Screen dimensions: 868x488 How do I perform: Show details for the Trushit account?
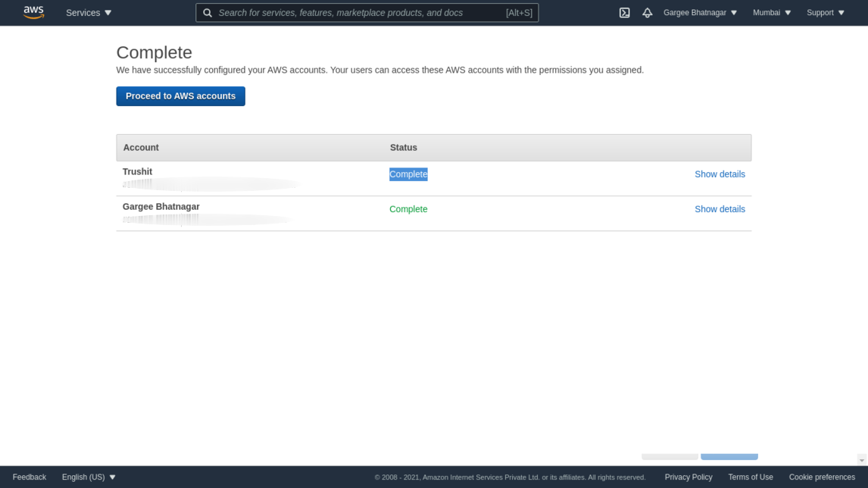pyautogui.click(x=720, y=174)
